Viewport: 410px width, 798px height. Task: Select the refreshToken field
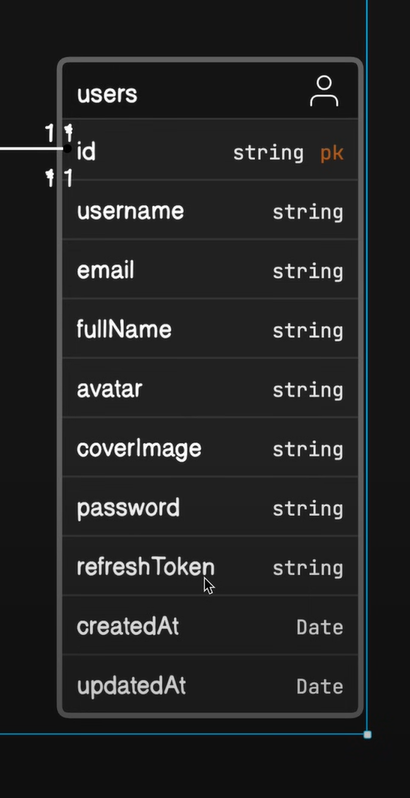point(210,566)
